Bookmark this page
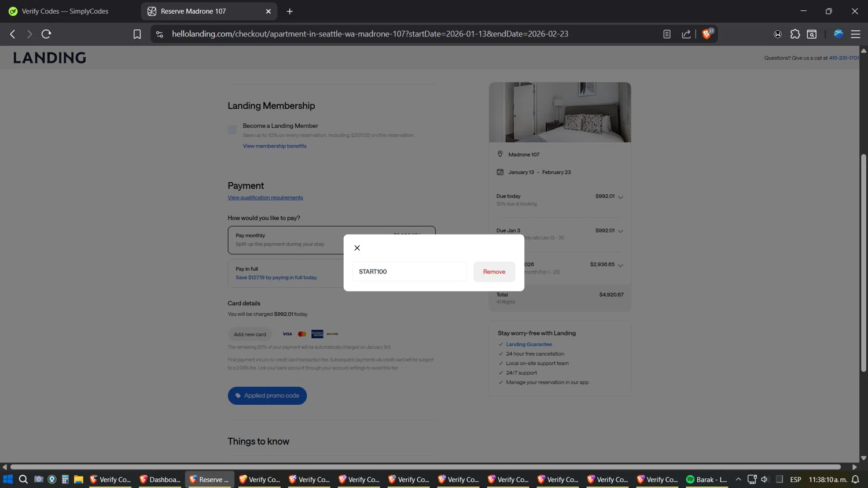868x488 pixels. (137, 34)
